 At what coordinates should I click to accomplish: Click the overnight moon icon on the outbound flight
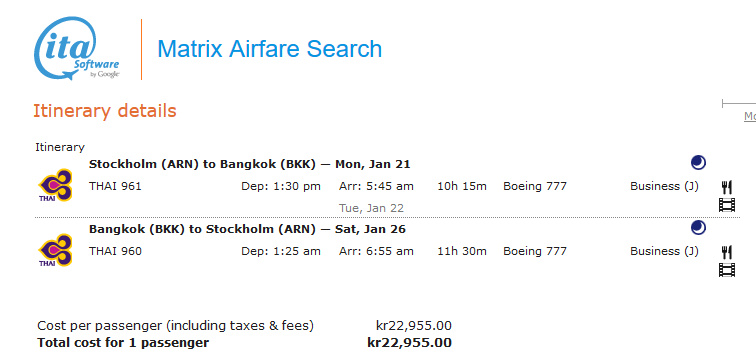[698, 163]
